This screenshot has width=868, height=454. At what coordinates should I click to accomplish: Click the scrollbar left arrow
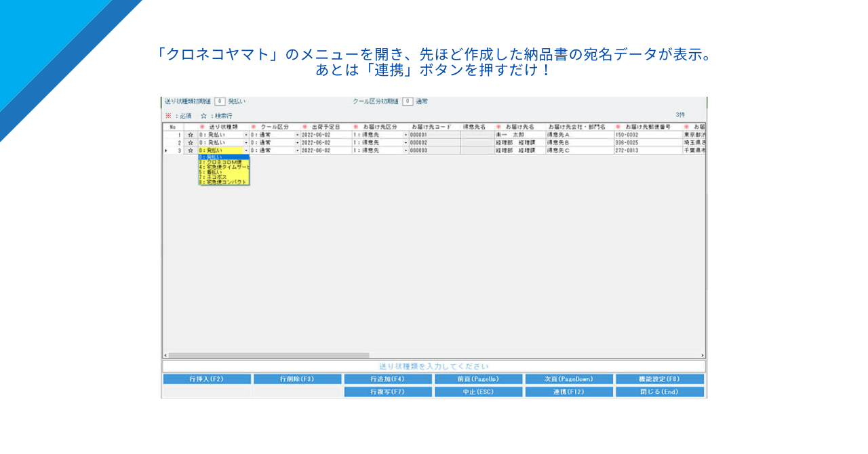click(165, 355)
